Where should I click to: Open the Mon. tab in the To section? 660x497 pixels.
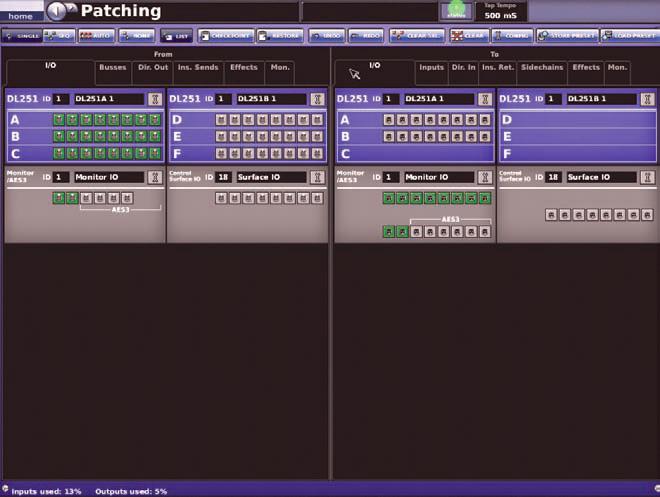click(x=617, y=72)
